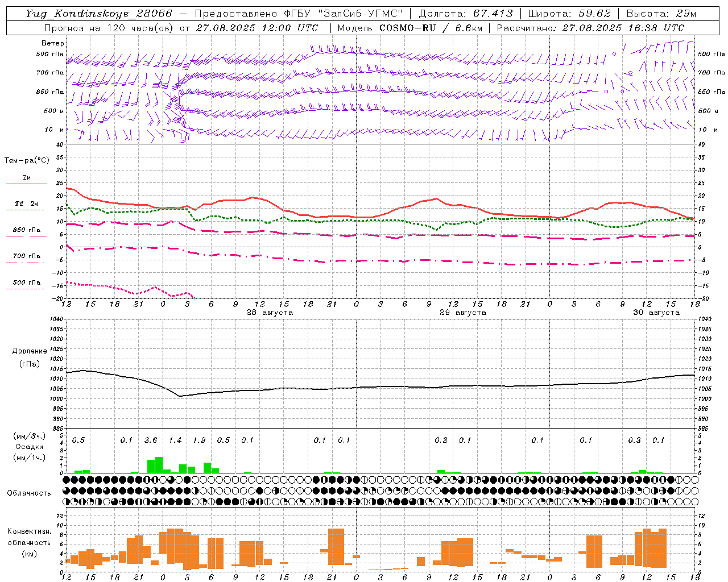Click the 30 августа date label
The width and height of the screenshot is (728, 582).
click(x=656, y=313)
